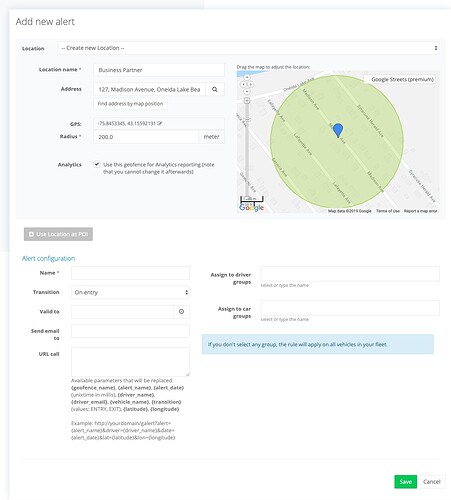Click the Valid to date field
The image size is (451, 500).
tap(122, 312)
